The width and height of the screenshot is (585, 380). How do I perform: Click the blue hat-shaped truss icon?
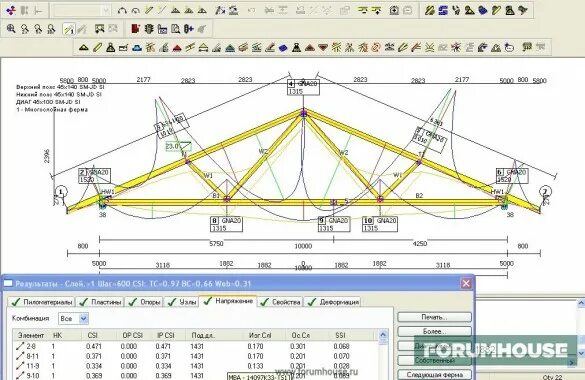(137, 47)
